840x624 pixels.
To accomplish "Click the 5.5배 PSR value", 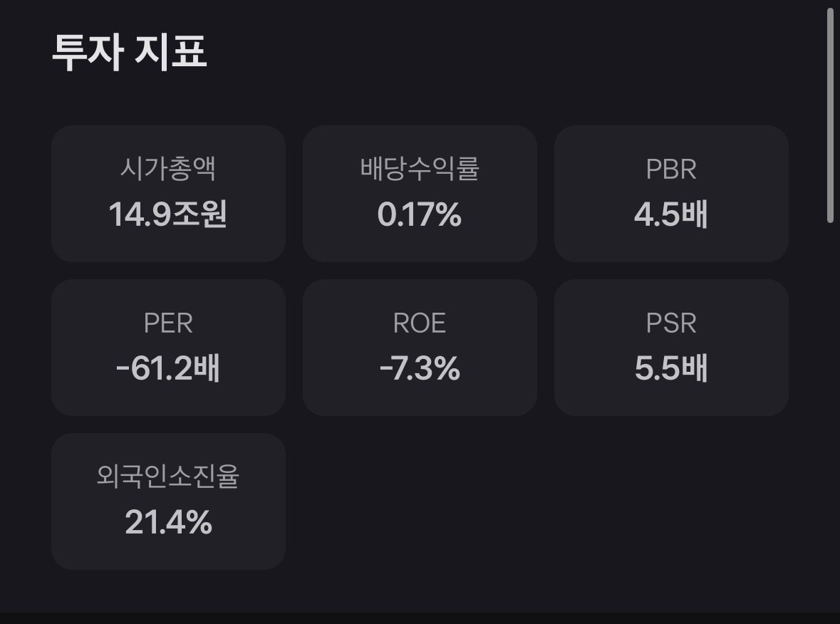I will [671, 368].
